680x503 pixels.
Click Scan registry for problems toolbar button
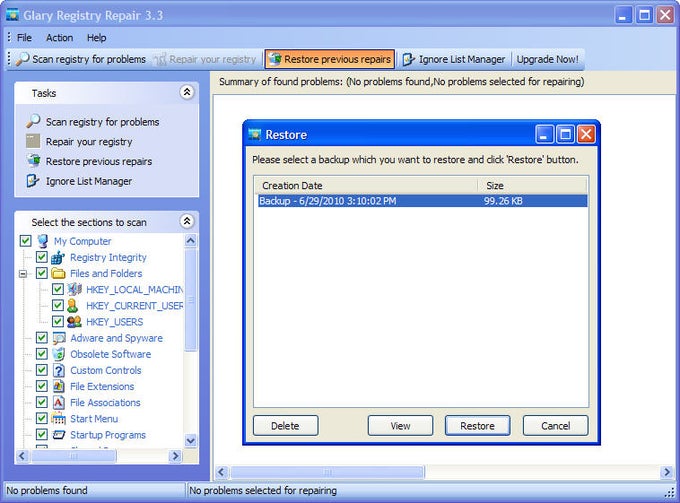pyautogui.click(x=81, y=59)
